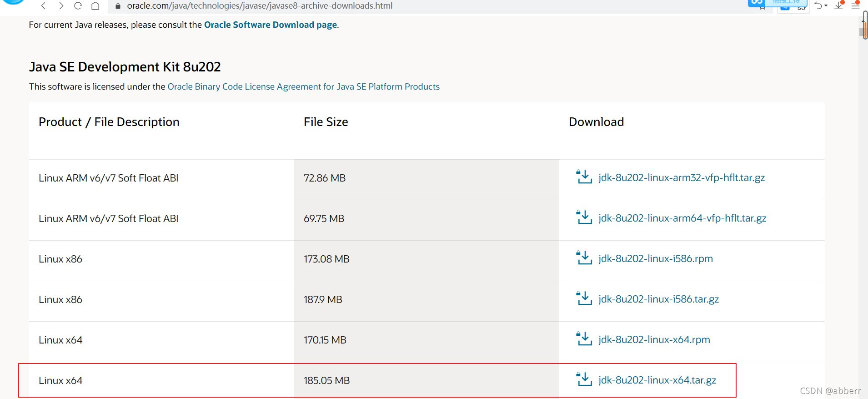This screenshot has width=868, height=399.
Task: Open the browser home page
Action: [x=95, y=6]
